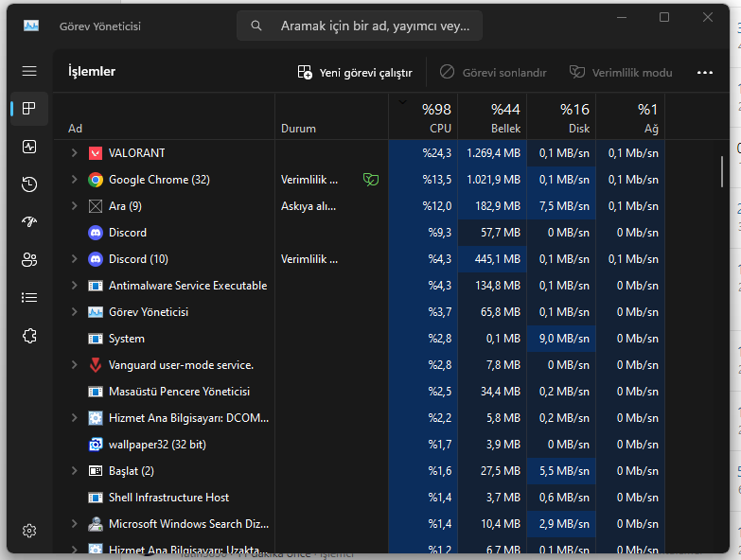Click Chrome CPU value %13,5
741x560 pixels.
click(436, 180)
